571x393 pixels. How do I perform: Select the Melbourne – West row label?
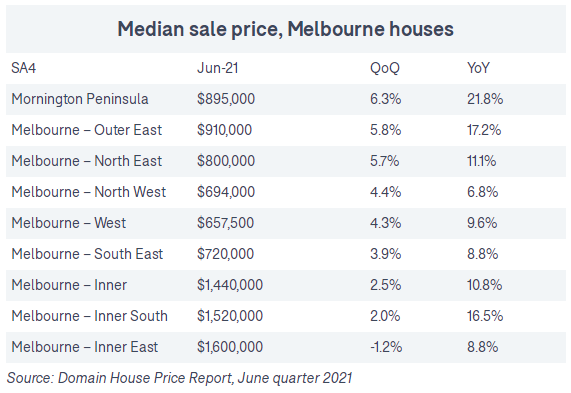click(68, 223)
